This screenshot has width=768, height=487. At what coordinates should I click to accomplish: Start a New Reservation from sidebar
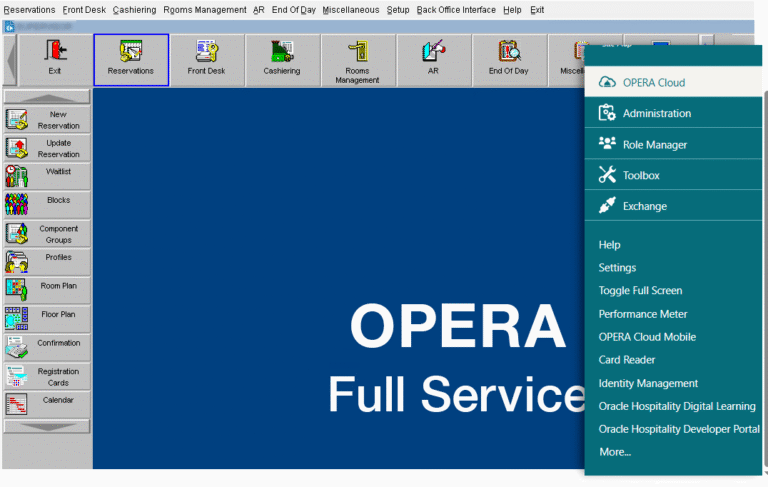coord(47,120)
